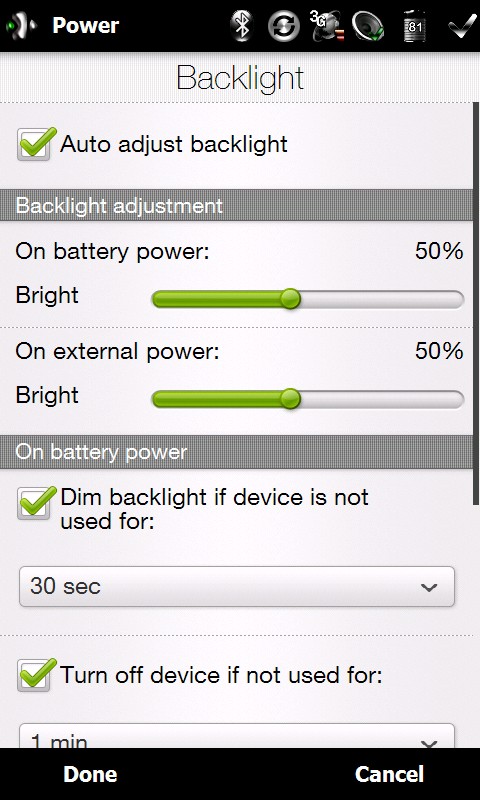Image resolution: width=480 pixels, height=800 pixels.
Task: Tap the Power title text
Action: [86, 26]
